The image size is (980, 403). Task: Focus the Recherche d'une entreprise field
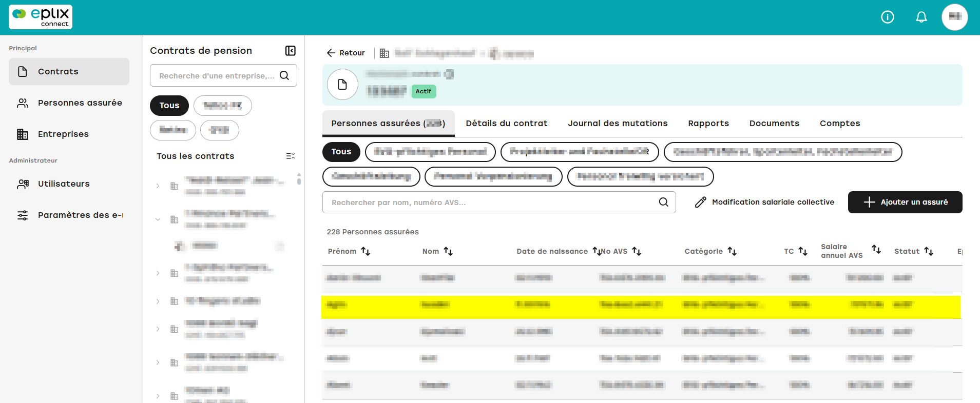[223, 75]
